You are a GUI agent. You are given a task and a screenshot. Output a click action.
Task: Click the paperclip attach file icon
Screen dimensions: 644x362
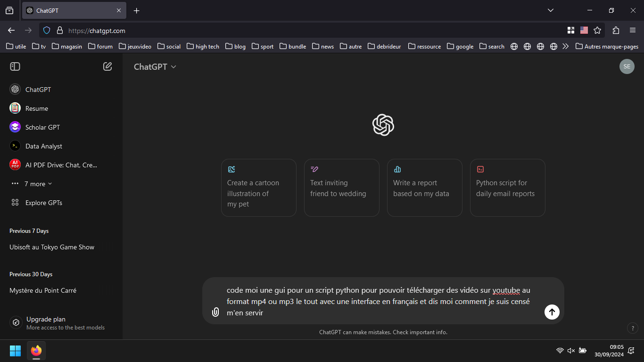point(215,312)
